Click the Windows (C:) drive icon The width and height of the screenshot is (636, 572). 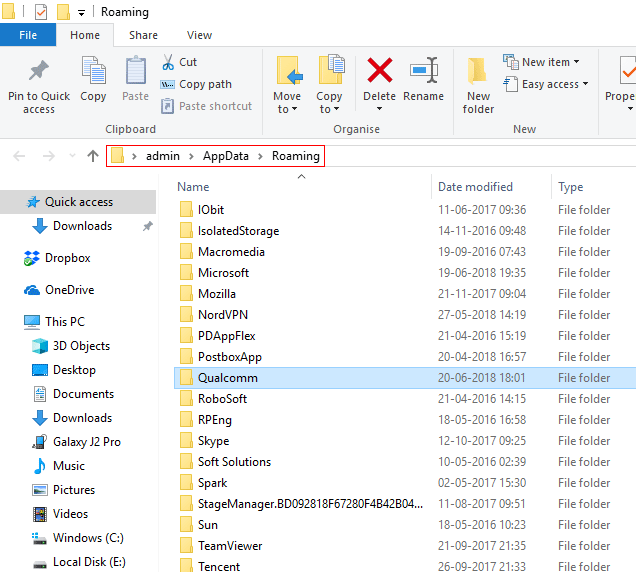tap(39, 538)
